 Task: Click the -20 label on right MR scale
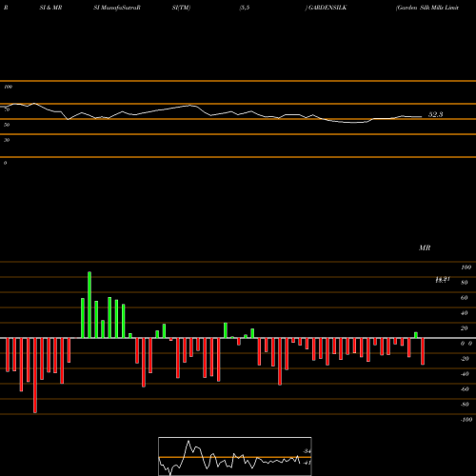pyautogui.click(x=465, y=359)
